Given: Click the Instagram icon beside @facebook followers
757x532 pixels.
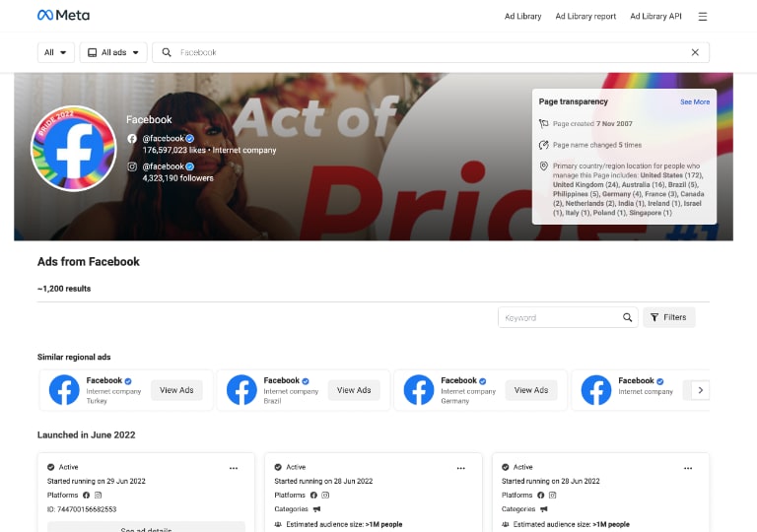Looking at the screenshot, I should [132, 166].
